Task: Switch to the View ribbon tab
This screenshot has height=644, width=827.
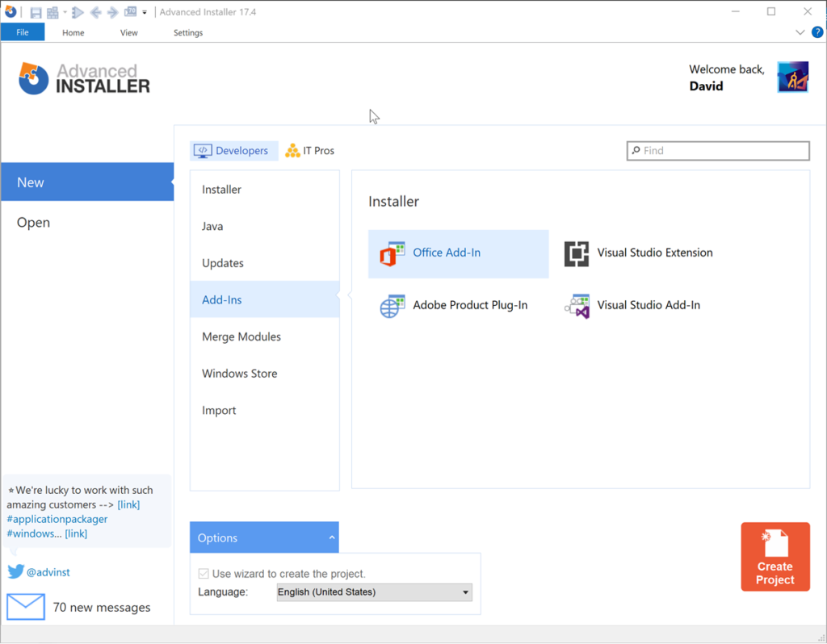Action: 128,32
